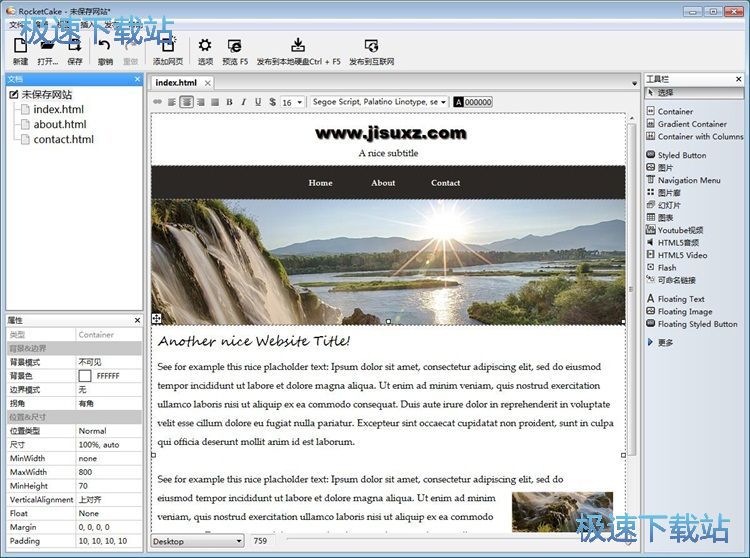Viewport: 750px width, 558px height.
Task: Insert an HTML5音频 audio element
Action: click(678, 242)
